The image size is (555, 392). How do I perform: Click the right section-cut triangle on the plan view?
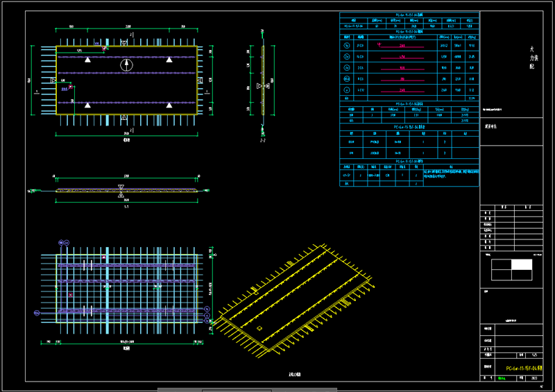pos(200,80)
